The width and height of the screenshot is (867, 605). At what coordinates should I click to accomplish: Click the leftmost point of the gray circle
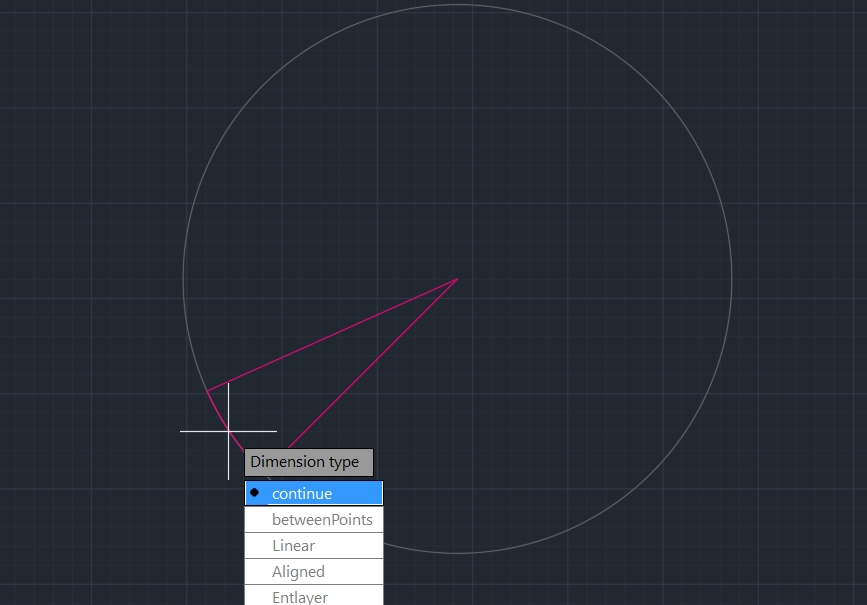[x=183, y=279]
